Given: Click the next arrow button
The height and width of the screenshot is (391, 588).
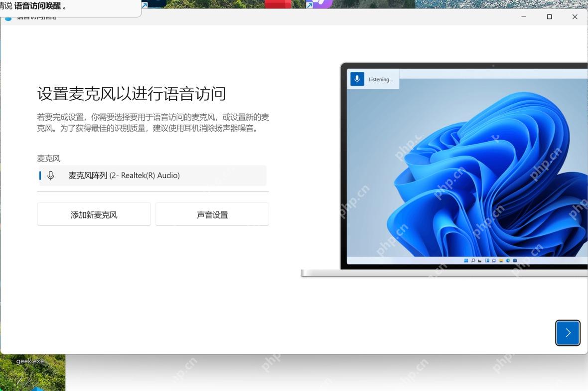Looking at the screenshot, I should click(x=568, y=333).
